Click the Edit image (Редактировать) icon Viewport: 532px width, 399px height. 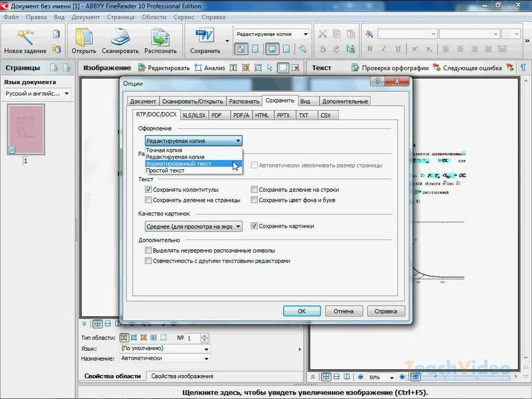tap(141, 68)
